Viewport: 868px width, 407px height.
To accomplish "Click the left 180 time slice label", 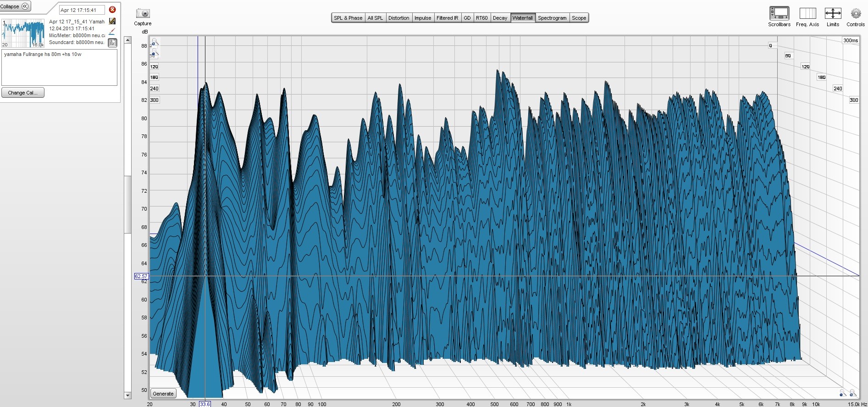I will click(154, 77).
